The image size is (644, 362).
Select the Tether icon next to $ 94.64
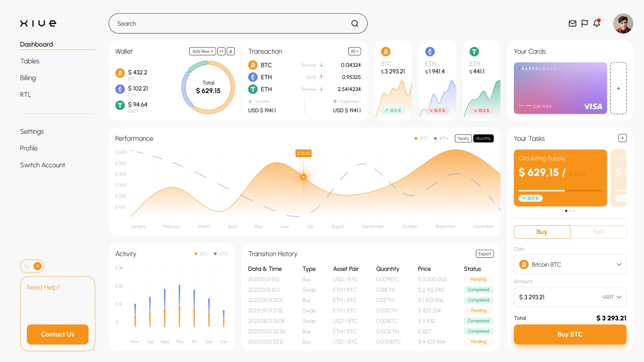pos(120,105)
